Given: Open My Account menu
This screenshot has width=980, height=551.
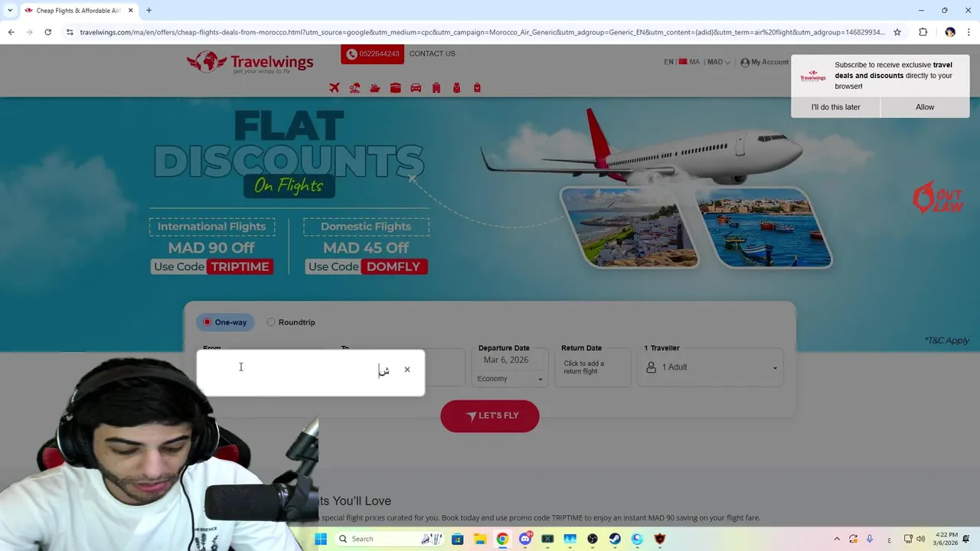Looking at the screenshot, I should pos(764,62).
